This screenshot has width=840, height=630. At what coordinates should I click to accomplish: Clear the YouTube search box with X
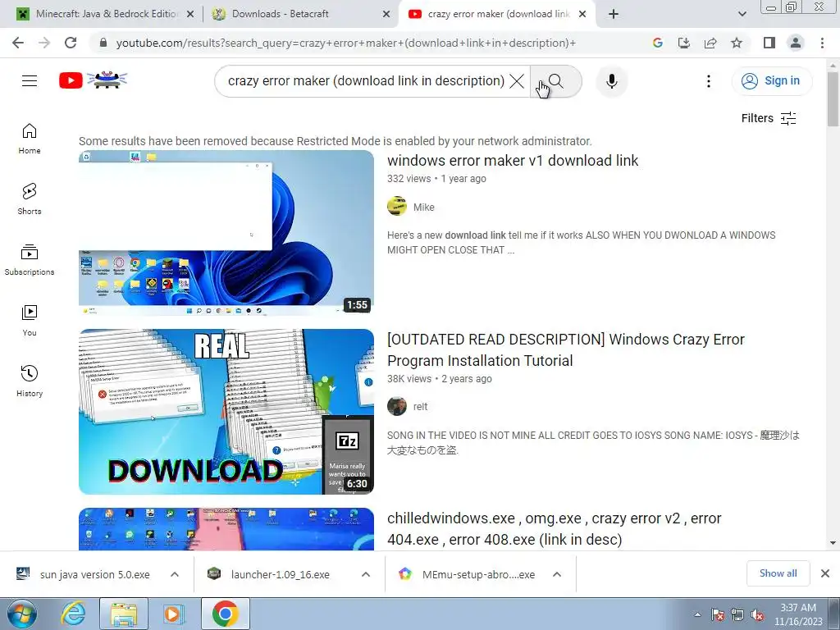pyautogui.click(x=517, y=81)
